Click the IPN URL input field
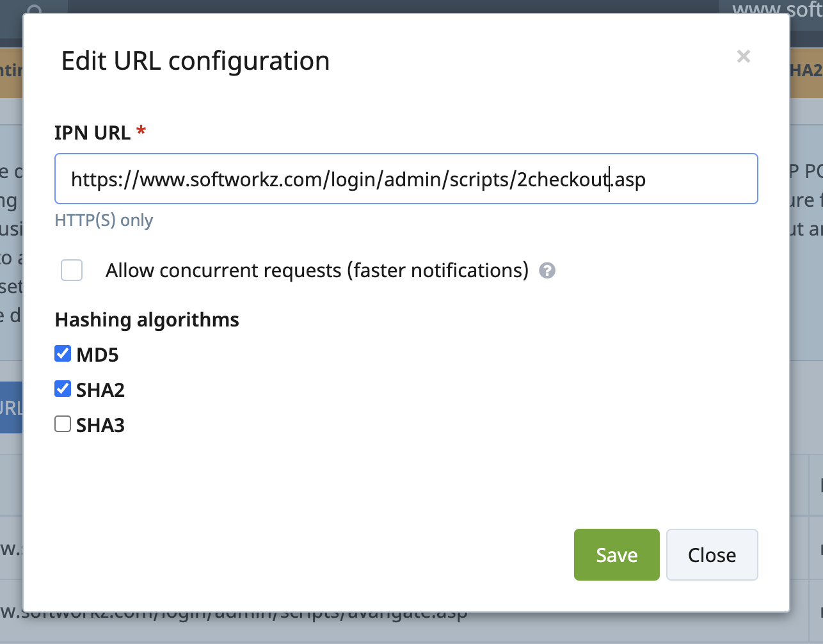The width and height of the screenshot is (823, 644). pyautogui.click(x=406, y=179)
